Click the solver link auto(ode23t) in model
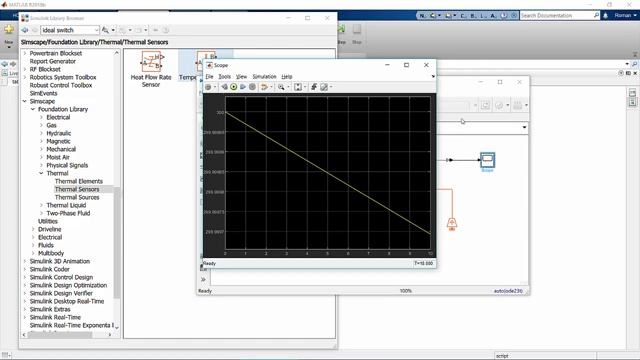 [508, 291]
